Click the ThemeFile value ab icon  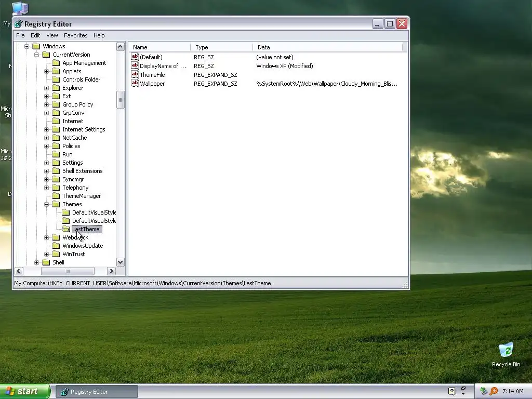pyautogui.click(x=135, y=74)
